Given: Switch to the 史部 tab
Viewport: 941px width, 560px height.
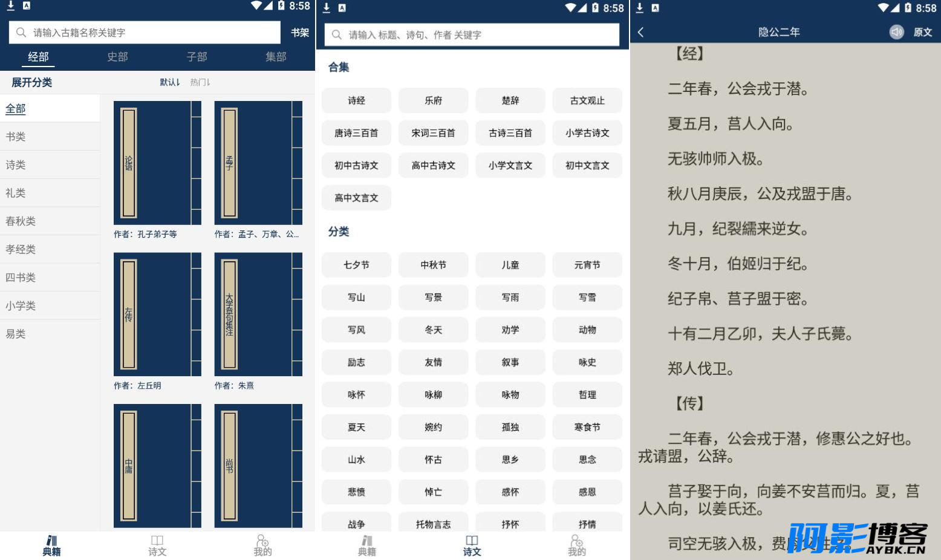Looking at the screenshot, I should coord(117,57).
